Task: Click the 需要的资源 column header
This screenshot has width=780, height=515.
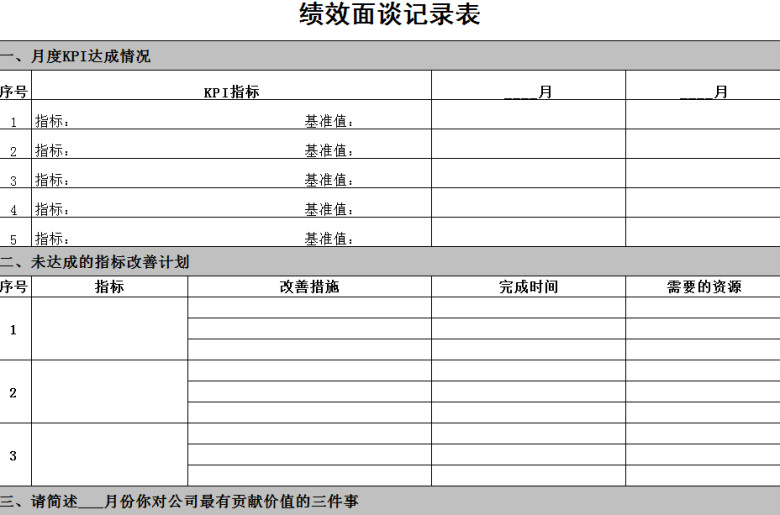Action: coord(703,287)
